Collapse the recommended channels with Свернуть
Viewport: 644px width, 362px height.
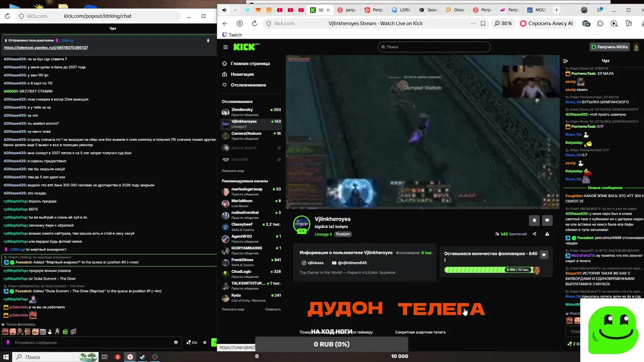click(273, 309)
